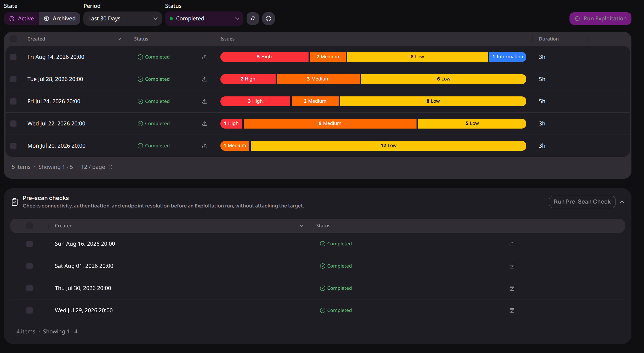Click calendar icon on Wed Jul 29 row

(x=512, y=310)
